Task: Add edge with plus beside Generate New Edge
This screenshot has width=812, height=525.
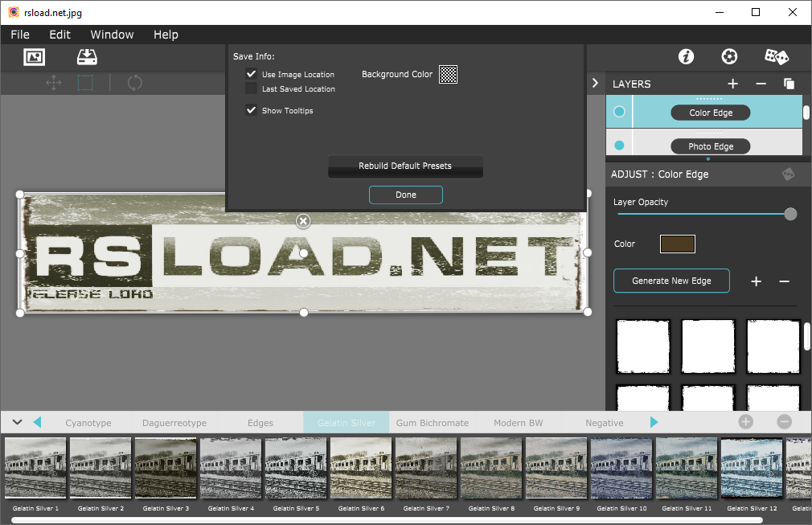Action: tap(756, 281)
